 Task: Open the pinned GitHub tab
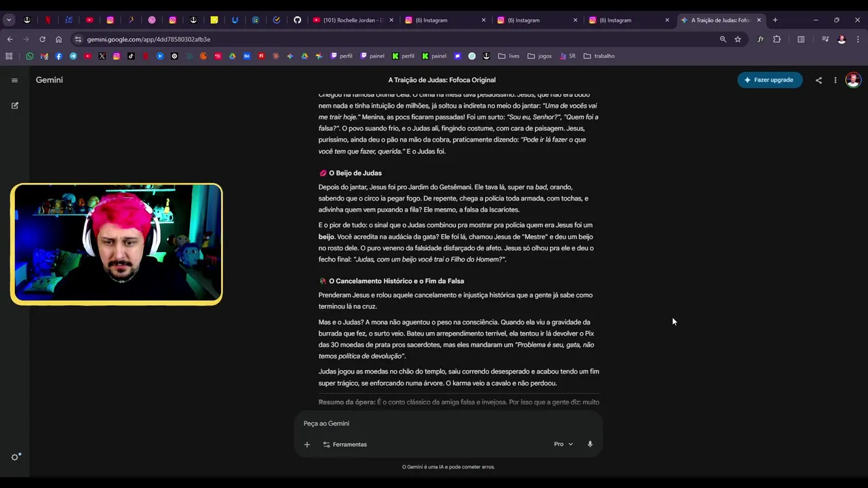tap(297, 20)
